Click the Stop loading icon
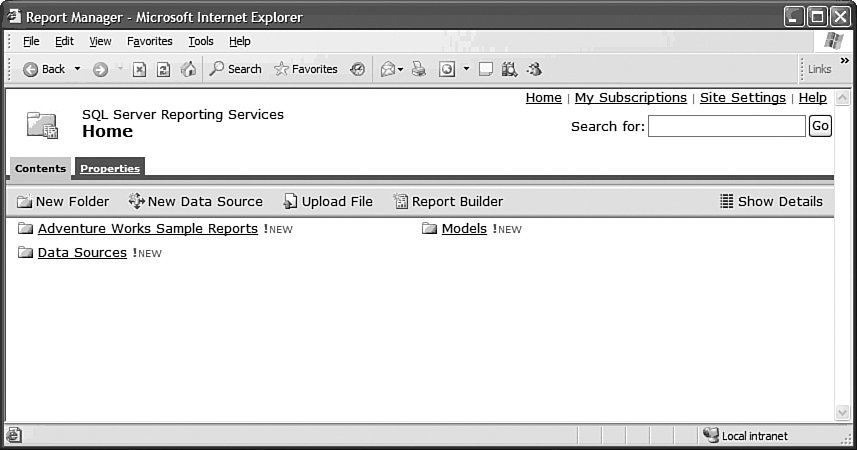Viewport: 857px width, 450px height. pyautogui.click(x=139, y=69)
